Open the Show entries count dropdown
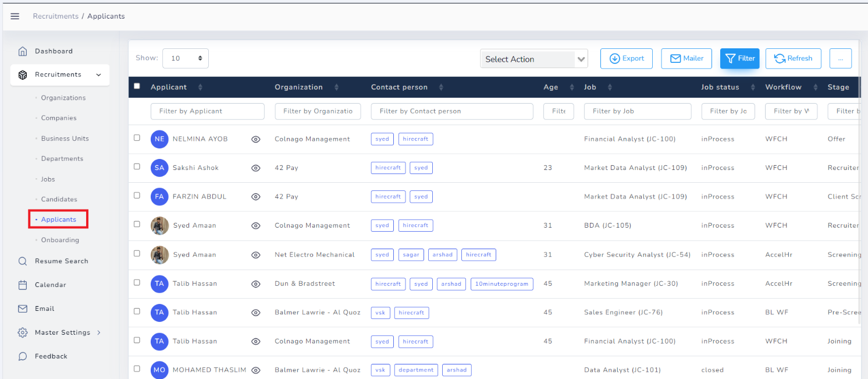This screenshot has height=379, width=868. pos(185,58)
